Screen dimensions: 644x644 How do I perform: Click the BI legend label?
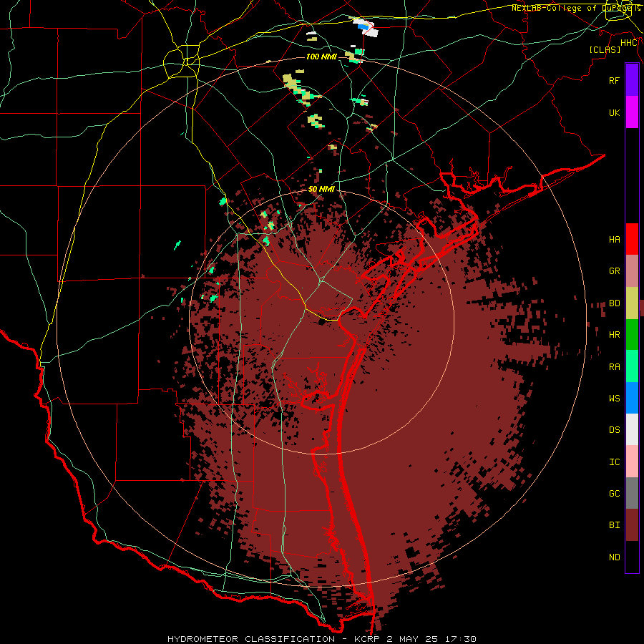pos(615,525)
